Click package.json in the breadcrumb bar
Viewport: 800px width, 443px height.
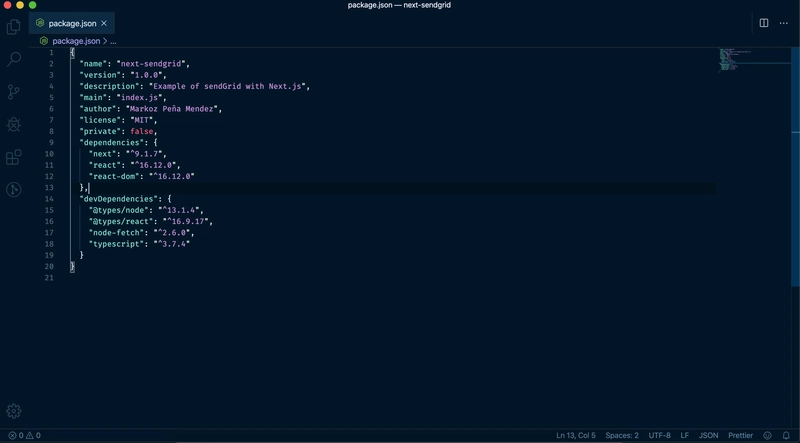tap(76, 41)
